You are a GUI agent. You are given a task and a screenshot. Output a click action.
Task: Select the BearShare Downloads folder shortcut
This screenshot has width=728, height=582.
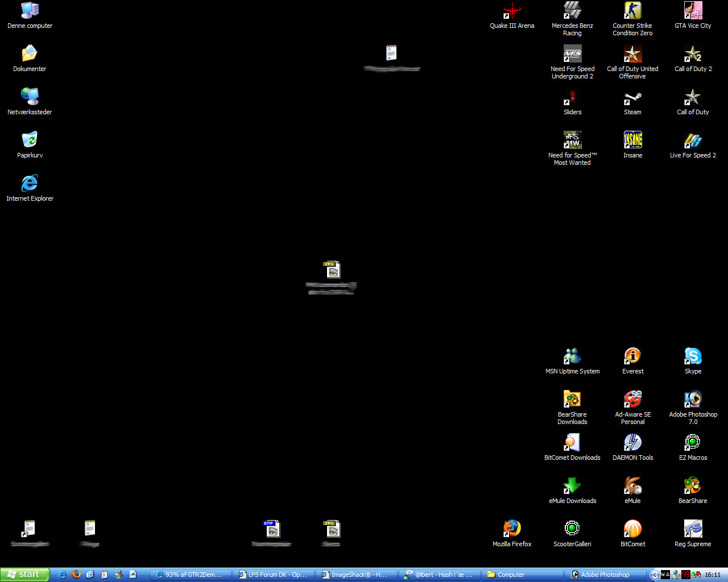point(572,408)
